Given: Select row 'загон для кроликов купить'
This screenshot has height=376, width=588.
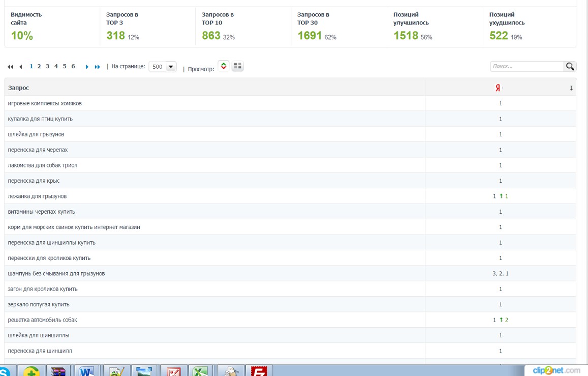Looking at the screenshot, I should coord(290,289).
